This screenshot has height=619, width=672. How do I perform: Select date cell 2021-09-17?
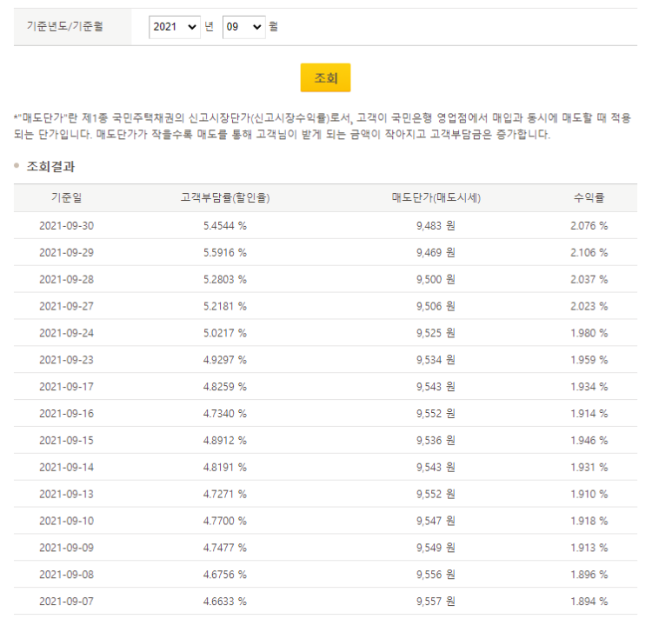click(x=66, y=387)
